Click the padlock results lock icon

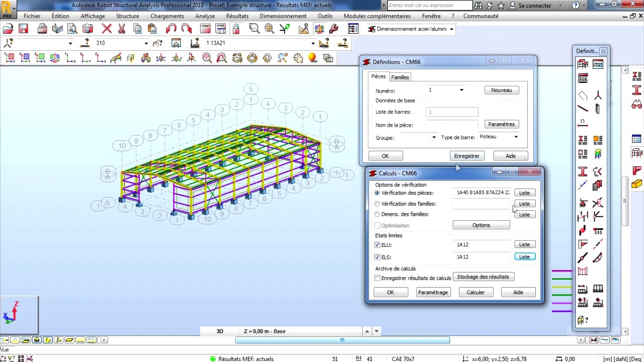point(235,29)
